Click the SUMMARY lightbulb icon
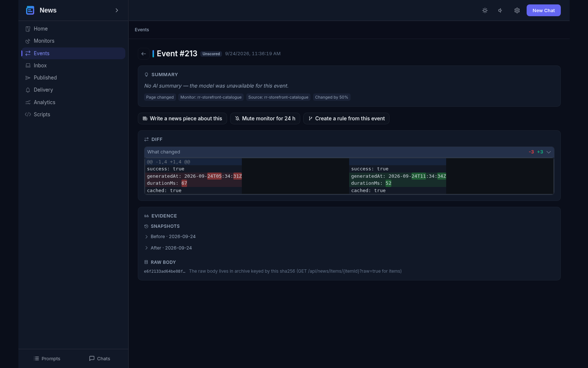 146,75
